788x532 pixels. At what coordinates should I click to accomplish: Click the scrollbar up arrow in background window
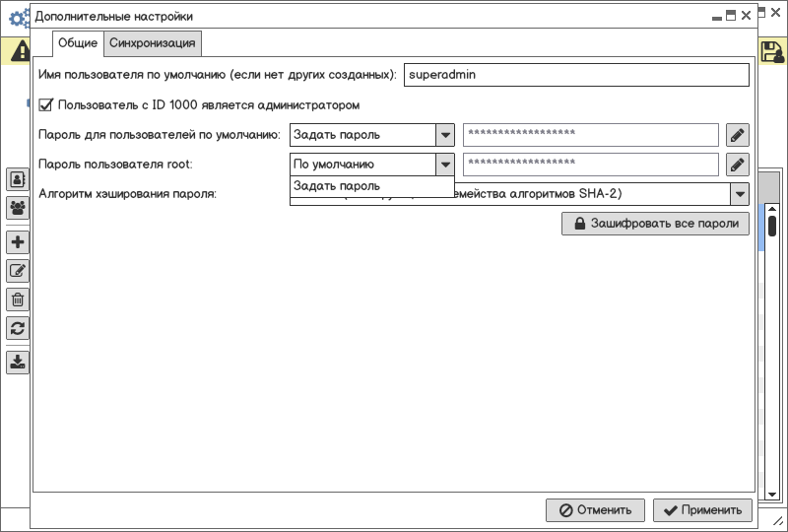point(772,209)
